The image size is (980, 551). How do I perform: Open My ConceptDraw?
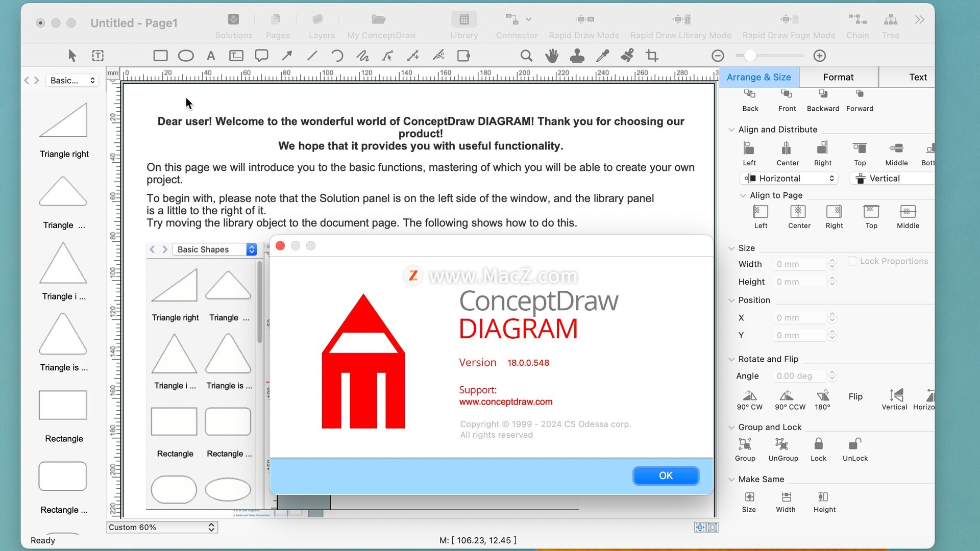point(381,26)
